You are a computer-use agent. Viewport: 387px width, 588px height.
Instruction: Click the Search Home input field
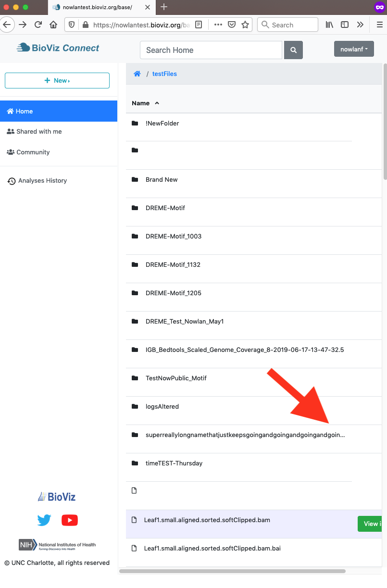[x=211, y=50]
